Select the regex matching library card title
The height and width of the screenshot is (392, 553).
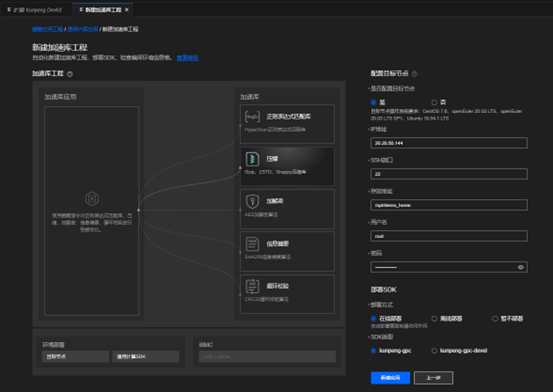tap(288, 116)
